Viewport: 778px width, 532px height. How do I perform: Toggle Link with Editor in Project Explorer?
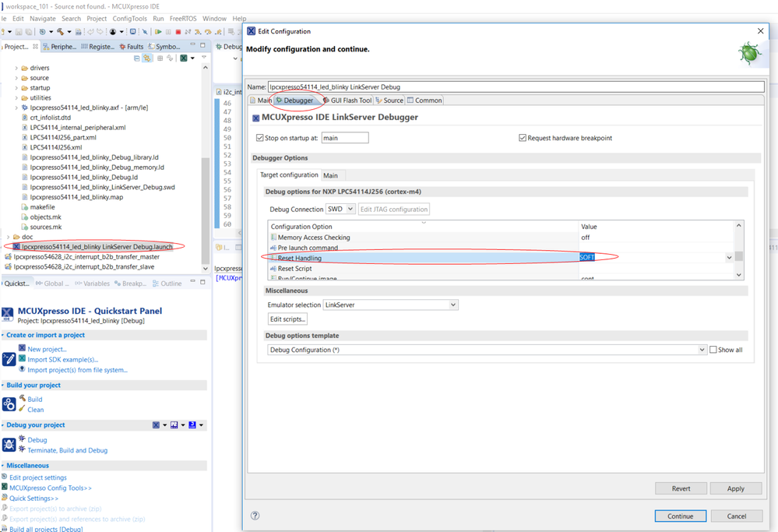pyautogui.click(x=147, y=58)
